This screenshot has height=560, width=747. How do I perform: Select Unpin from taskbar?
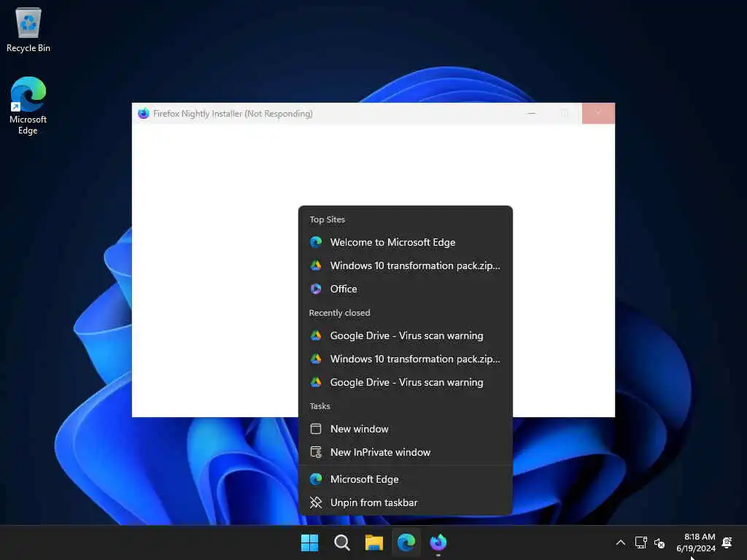pos(406,503)
